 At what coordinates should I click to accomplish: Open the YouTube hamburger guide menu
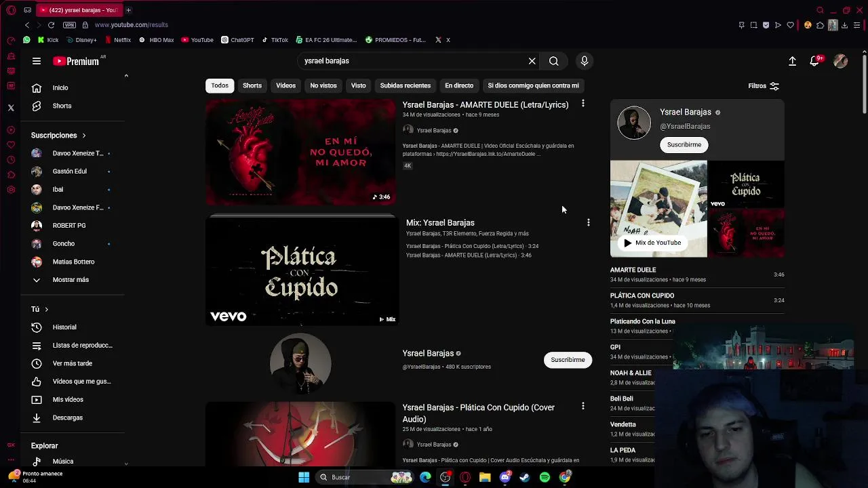pos(37,61)
